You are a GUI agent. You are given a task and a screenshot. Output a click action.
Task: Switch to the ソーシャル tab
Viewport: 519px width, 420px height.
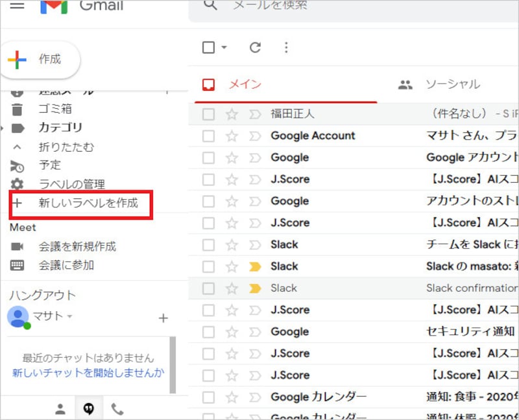pyautogui.click(x=452, y=84)
